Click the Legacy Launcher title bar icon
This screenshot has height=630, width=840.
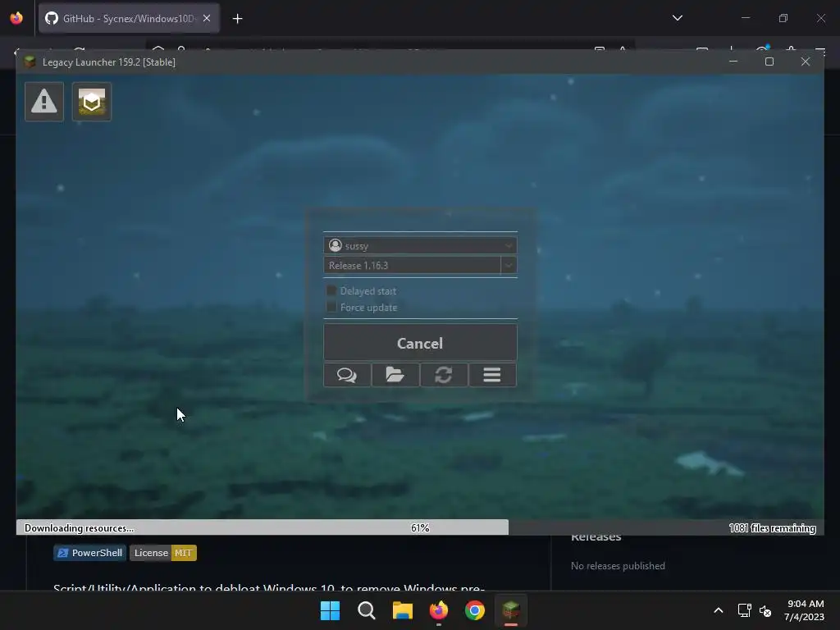(30, 62)
